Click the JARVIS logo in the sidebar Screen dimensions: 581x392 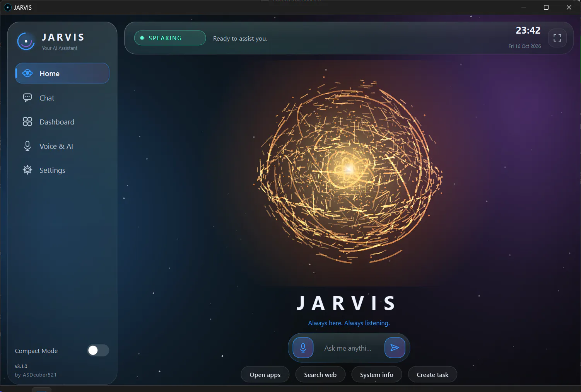[26, 41]
